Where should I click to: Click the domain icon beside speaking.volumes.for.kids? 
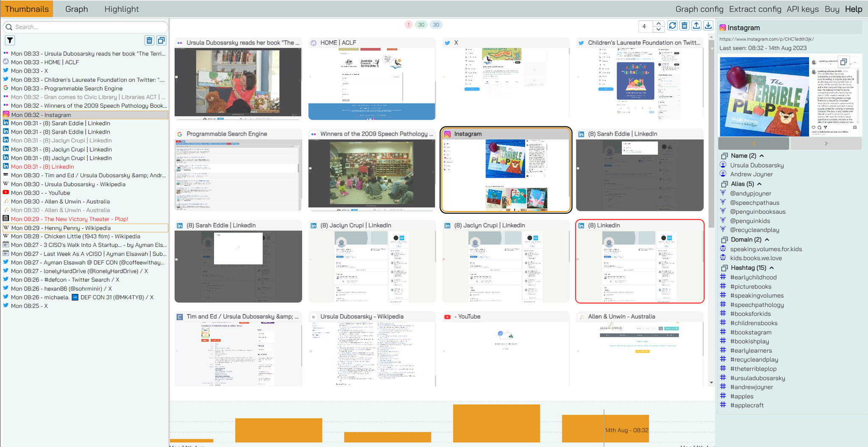click(723, 249)
